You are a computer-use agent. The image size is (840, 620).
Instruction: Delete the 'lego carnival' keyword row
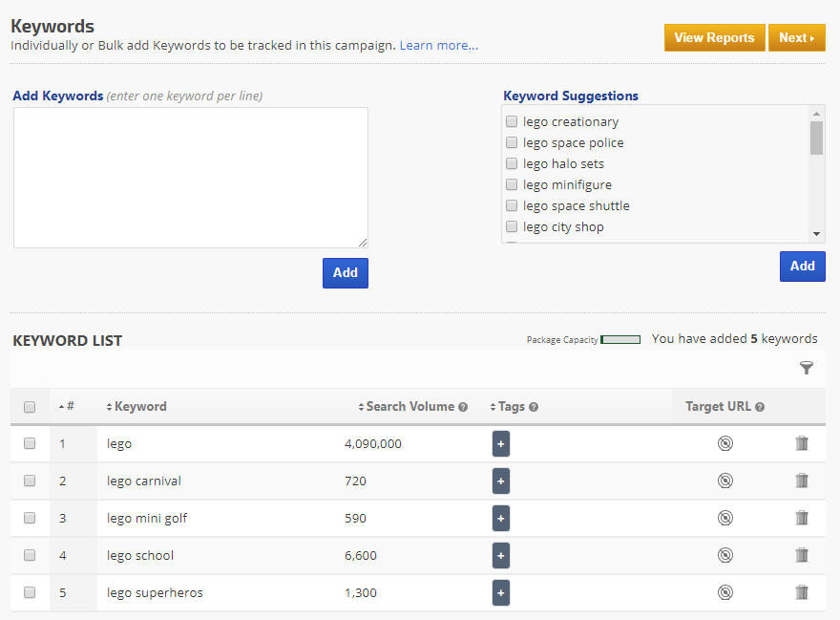802,481
